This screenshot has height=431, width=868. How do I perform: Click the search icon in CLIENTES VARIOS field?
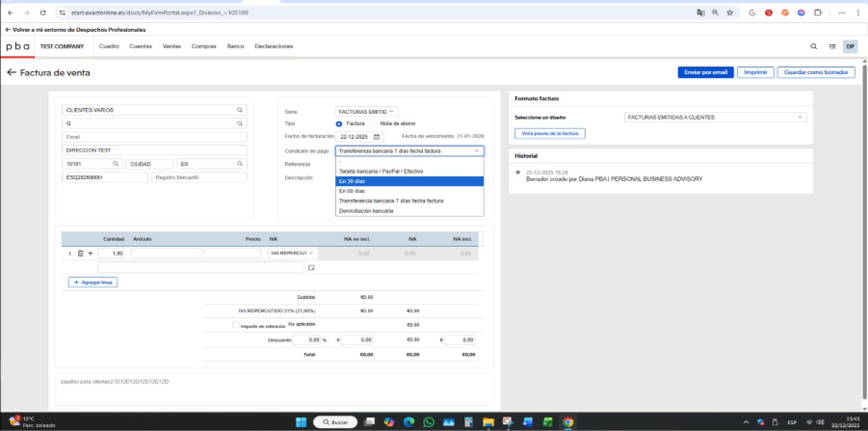pos(240,110)
